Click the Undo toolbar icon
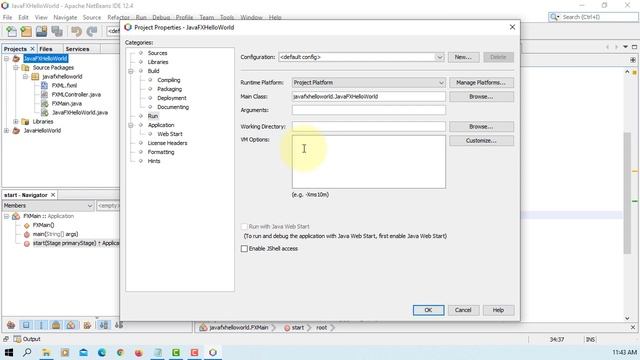Image resolution: width=640 pixels, height=360 pixels. (x=76, y=31)
